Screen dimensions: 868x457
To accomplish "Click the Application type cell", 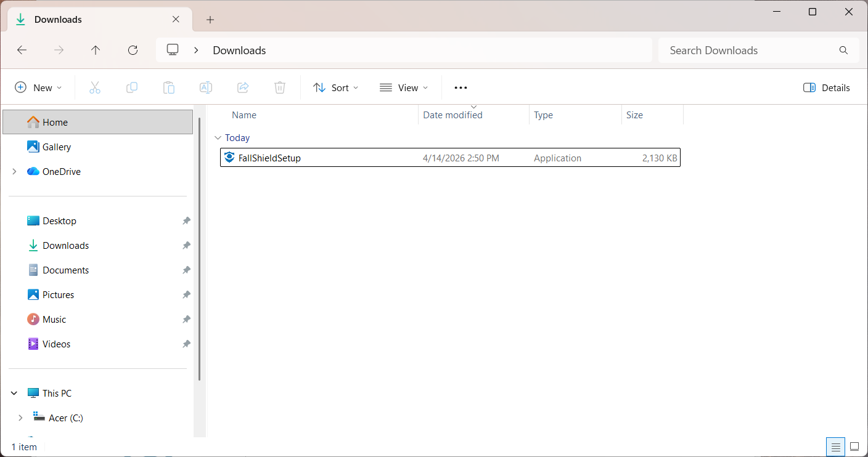I will click(557, 158).
